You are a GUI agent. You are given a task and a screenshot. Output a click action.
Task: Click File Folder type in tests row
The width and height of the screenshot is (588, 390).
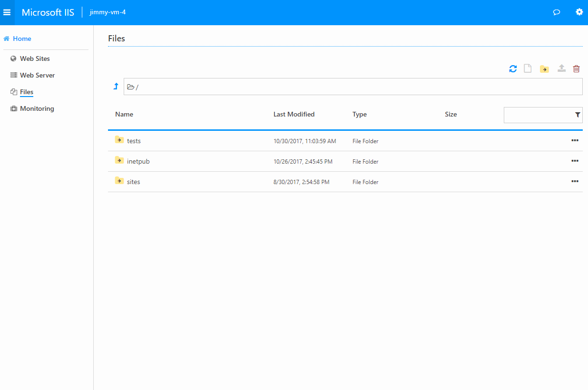365,141
